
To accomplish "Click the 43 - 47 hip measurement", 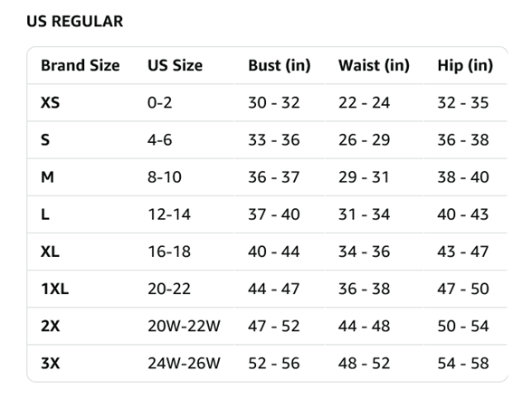I will tap(463, 252).
